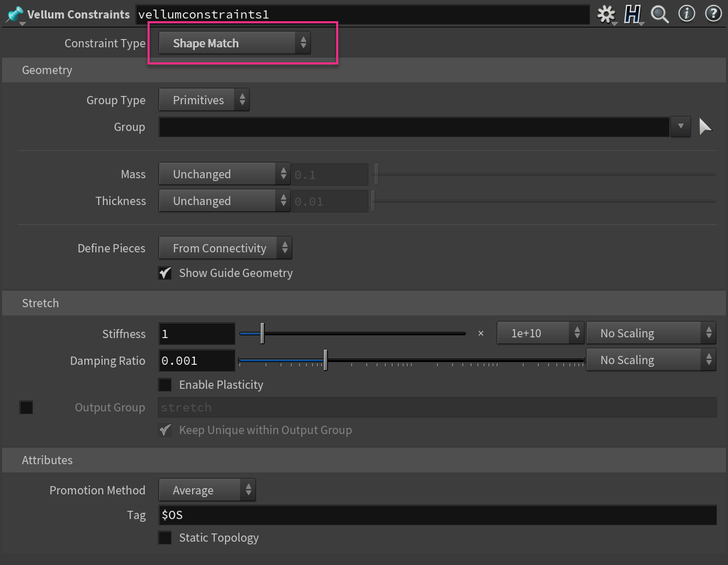Image resolution: width=728 pixels, height=565 pixels.
Task: Click the Damping Ratio slider handle
Action: tap(325, 361)
